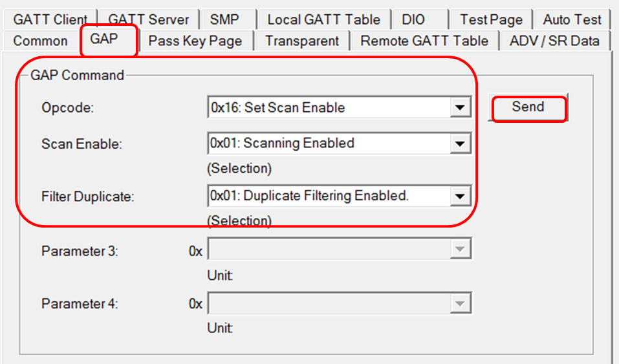Switch to the GATT Client tab

tap(50, 19)
